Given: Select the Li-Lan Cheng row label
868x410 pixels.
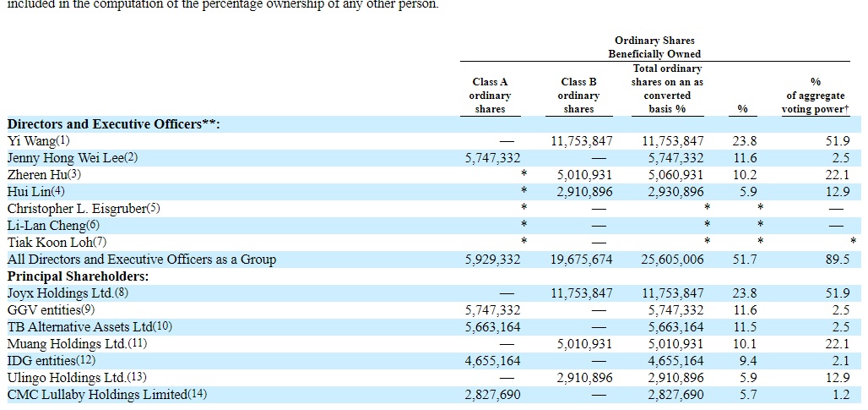Looking at the screenshot, I should [46, 226].
